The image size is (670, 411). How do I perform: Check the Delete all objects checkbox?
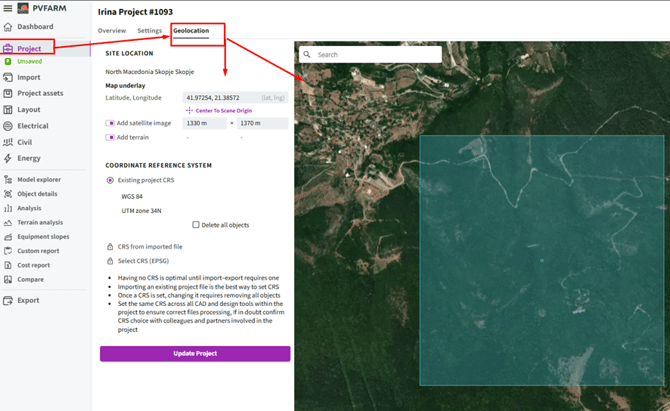[196, 225]
